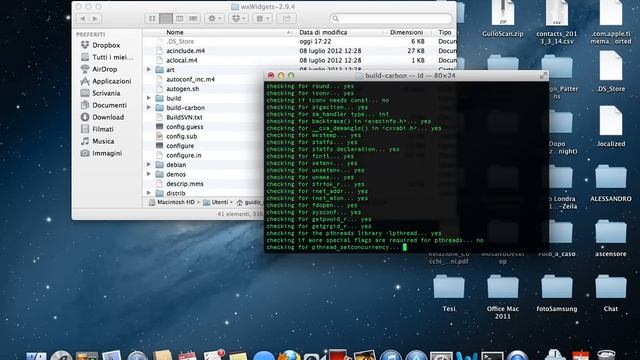Select the fotoSamsung folder on desktop

coord(557,293)
